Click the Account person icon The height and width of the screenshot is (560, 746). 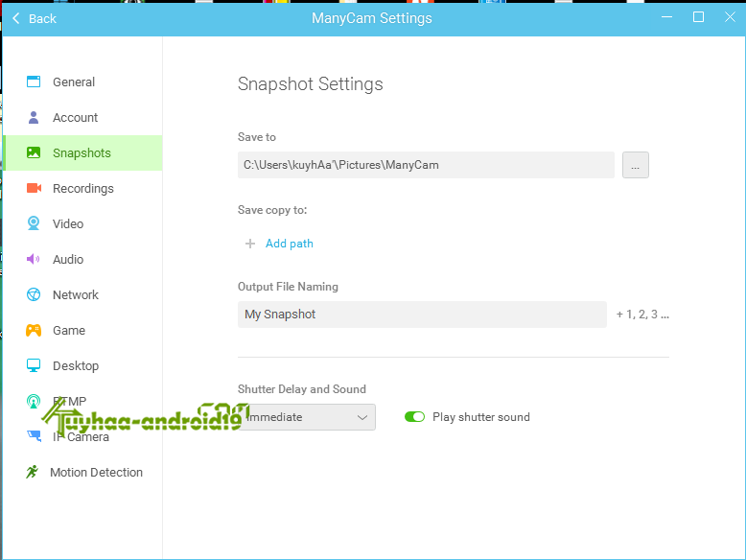[34, 117]
